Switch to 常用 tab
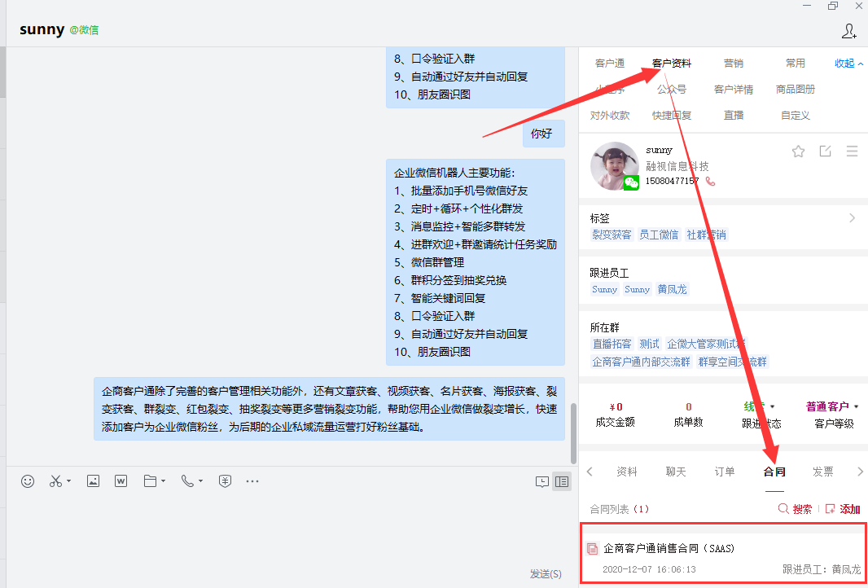The width and height of the screenshot is (868, 588). (795, 64)
